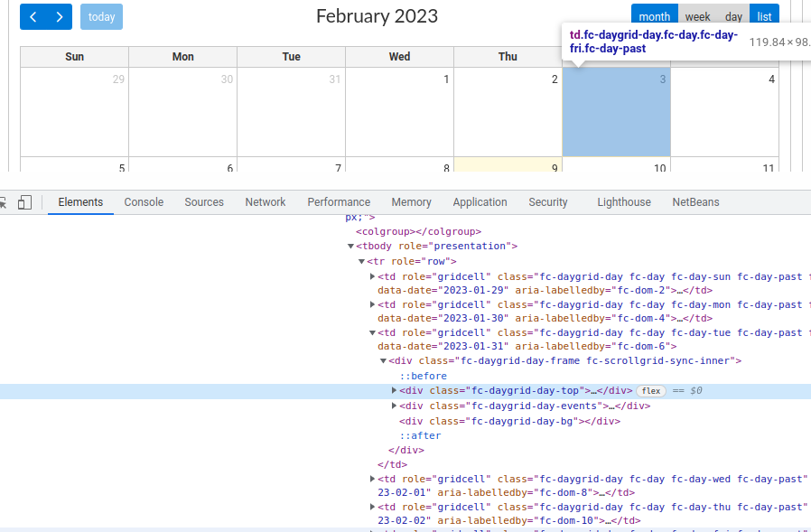Open the Network tab in DevTools
This screenshot has height=532, width=811.
[x=265, y=201]
